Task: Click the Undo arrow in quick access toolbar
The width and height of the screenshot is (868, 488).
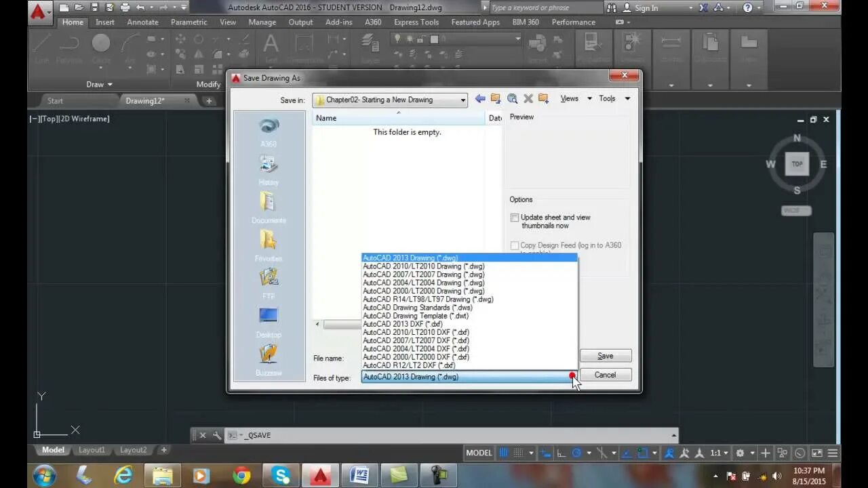Action: coord(140,8)
